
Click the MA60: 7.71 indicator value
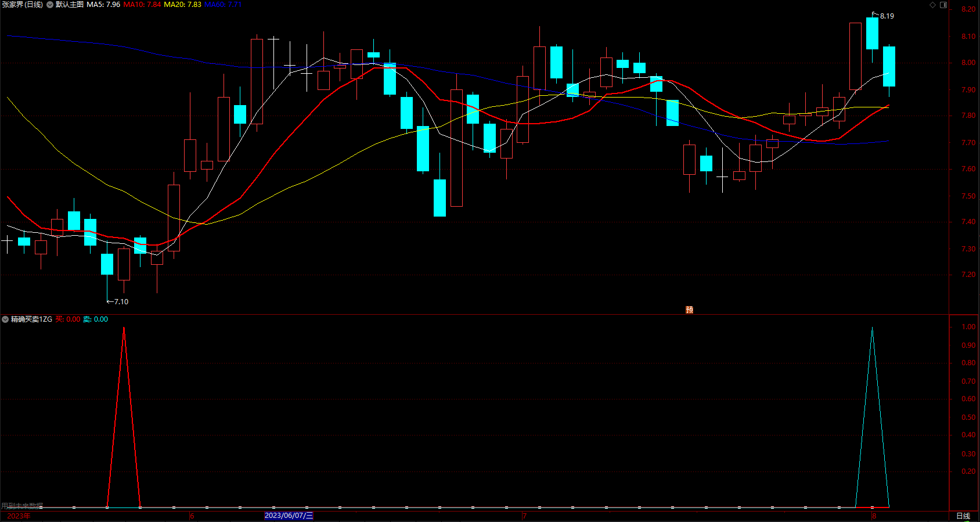[x=223, y=5]
